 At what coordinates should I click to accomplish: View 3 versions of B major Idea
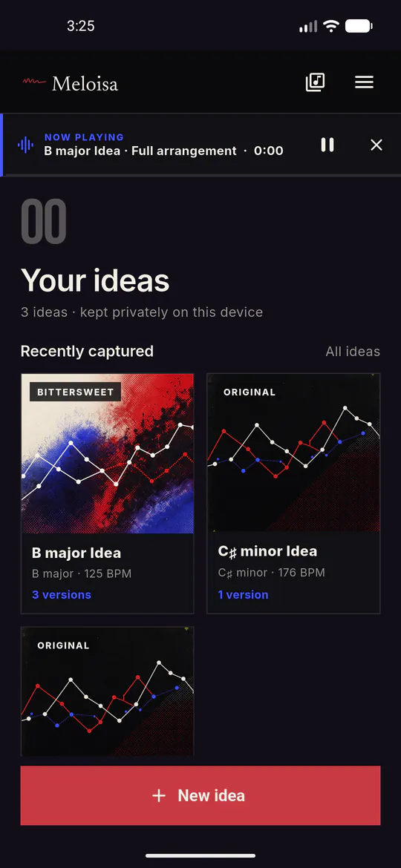tap(62, 594)
